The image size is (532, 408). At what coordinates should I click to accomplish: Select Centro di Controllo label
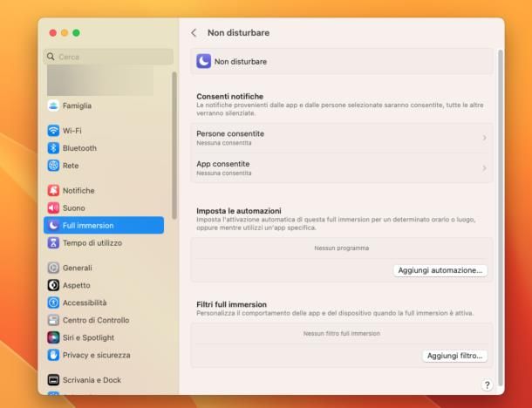[96, 320]
